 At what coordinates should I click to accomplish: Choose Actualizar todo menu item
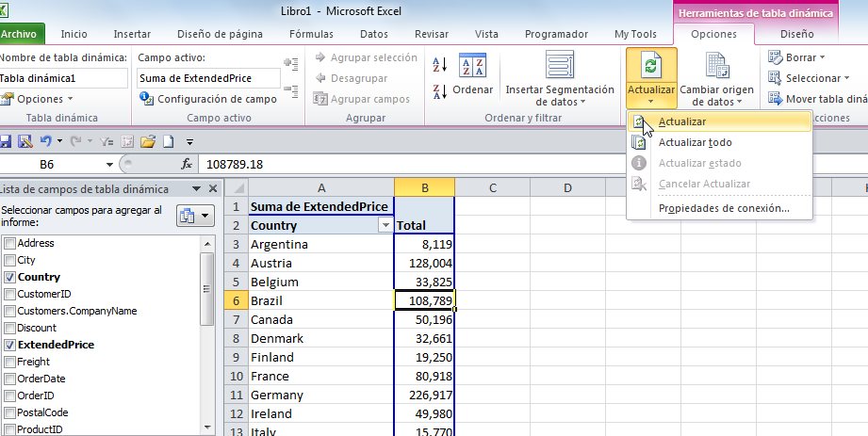[720, 142]
